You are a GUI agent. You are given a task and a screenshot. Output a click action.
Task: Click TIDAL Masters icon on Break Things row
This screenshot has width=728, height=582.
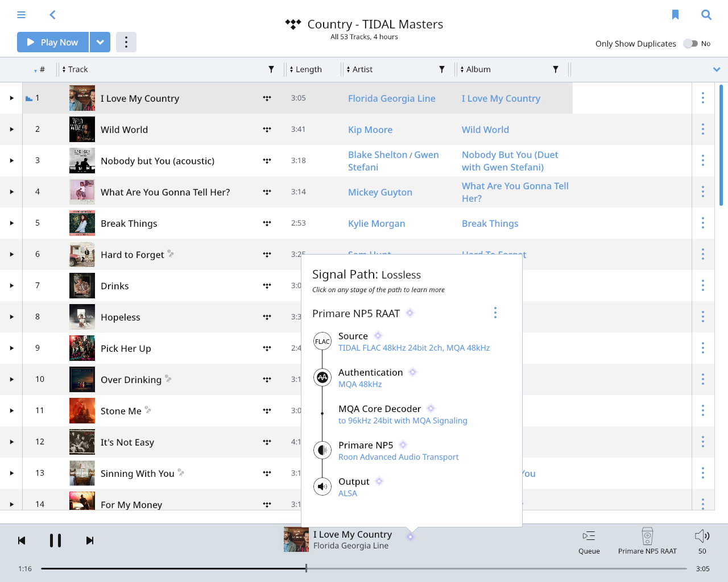(267, 223)
